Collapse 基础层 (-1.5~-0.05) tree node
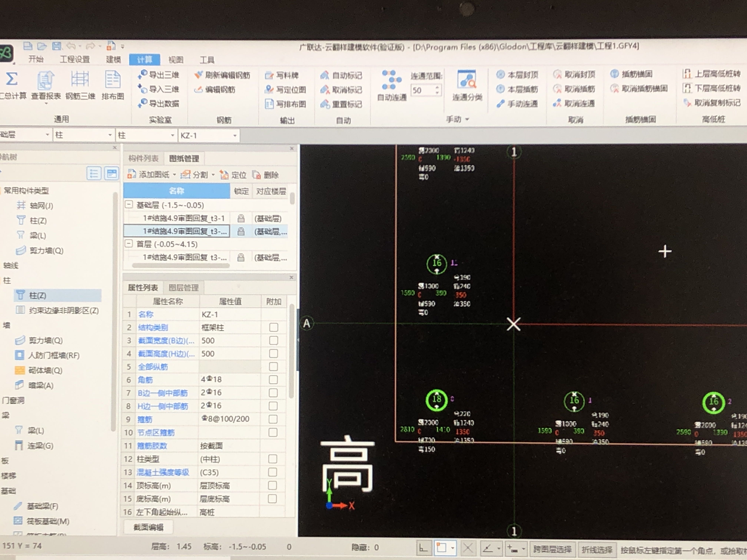Image resolution: width=747 pixels, height=560 pixels. (129, 205)
